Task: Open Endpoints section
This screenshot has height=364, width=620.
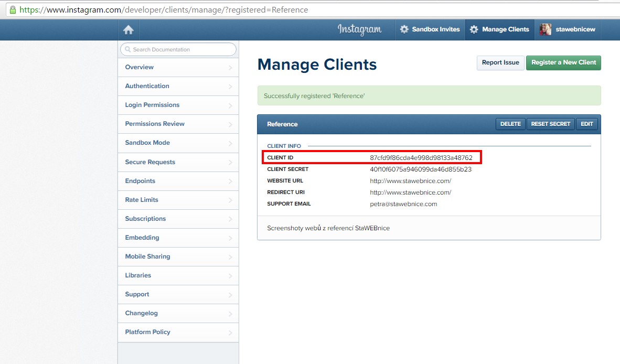Action: point(178,181)
